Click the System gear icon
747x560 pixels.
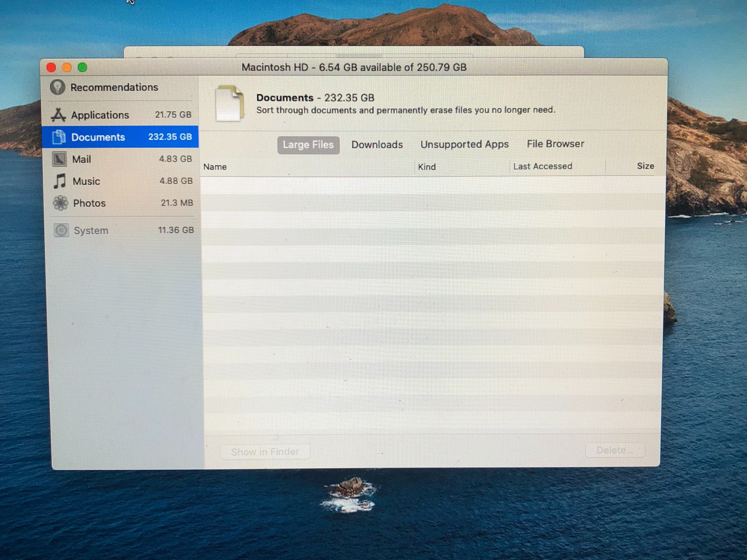[61, 230]
